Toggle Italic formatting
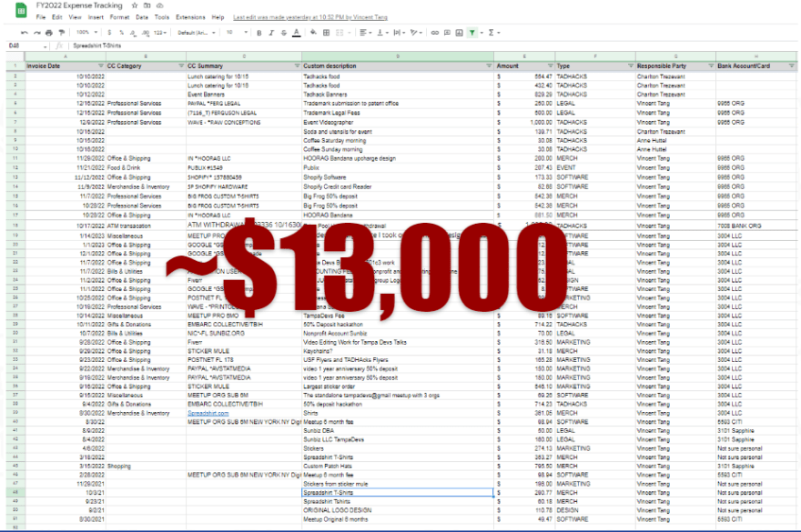The width and height of the screenshot is (801, 532). click(x=271, y=32)
